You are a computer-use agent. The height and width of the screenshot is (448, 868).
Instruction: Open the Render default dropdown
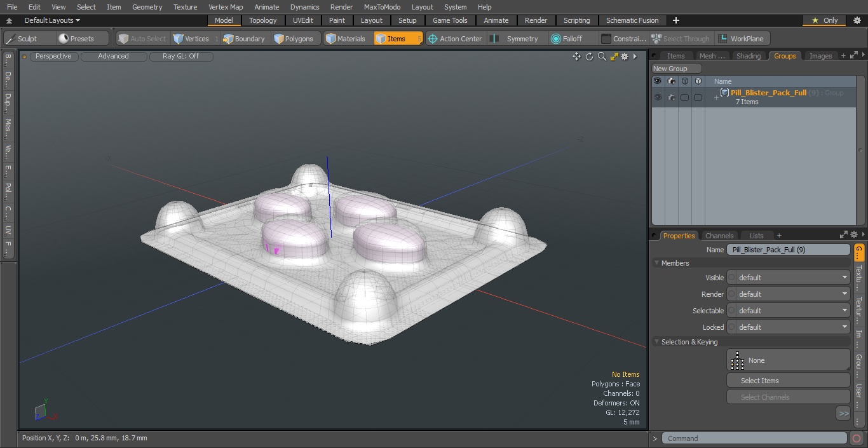pos(788,294)
